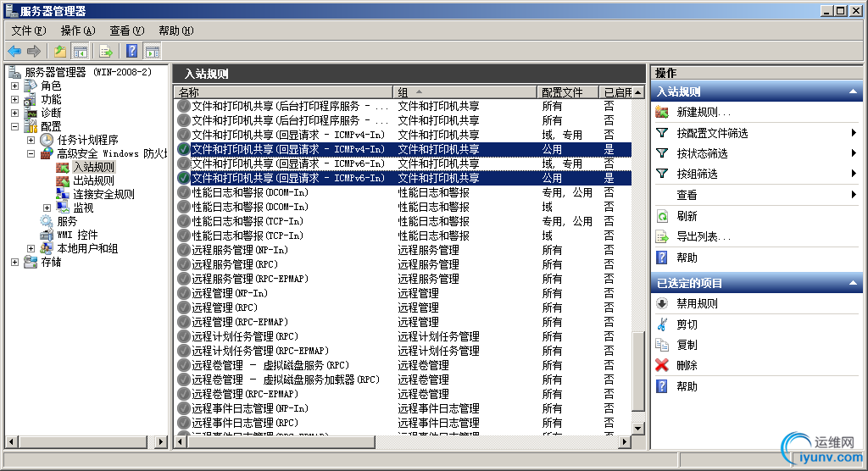Expand the 监视 tree node
This screenshot has width=868, height=471.
point(47,208)
